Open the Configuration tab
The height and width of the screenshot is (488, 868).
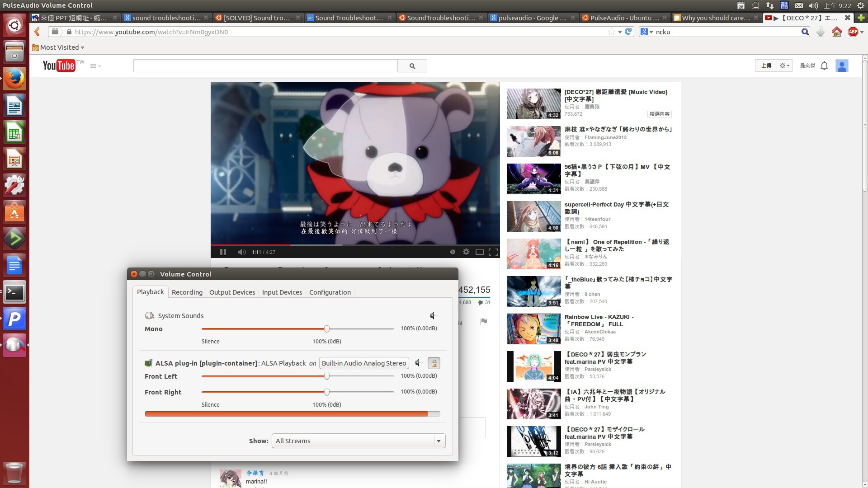330,292
